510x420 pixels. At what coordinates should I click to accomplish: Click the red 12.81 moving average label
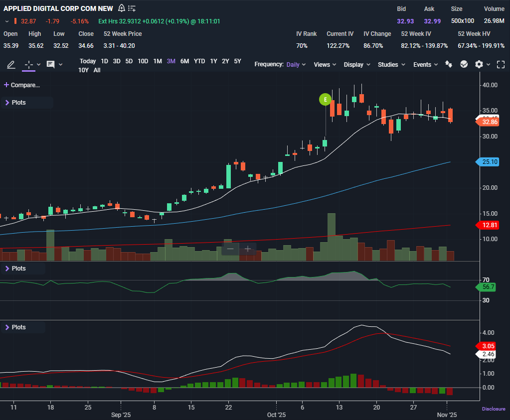487,225
